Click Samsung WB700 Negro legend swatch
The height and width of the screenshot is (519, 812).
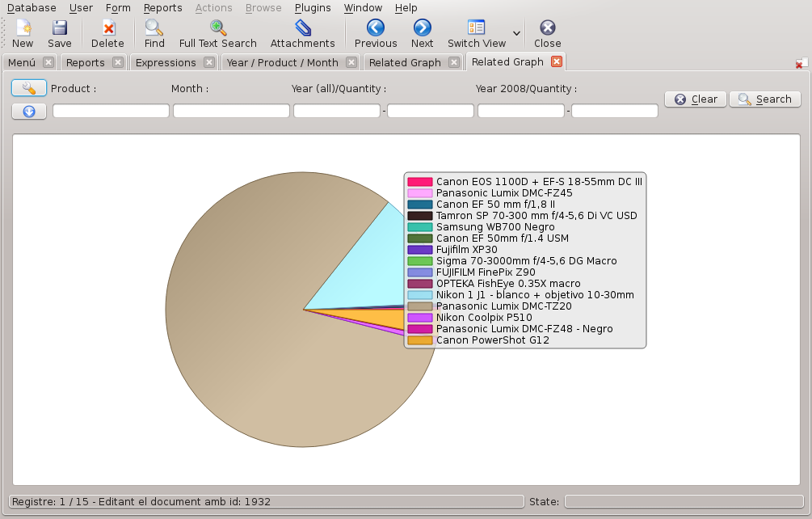pyautogui.click(x=420, y=227)
